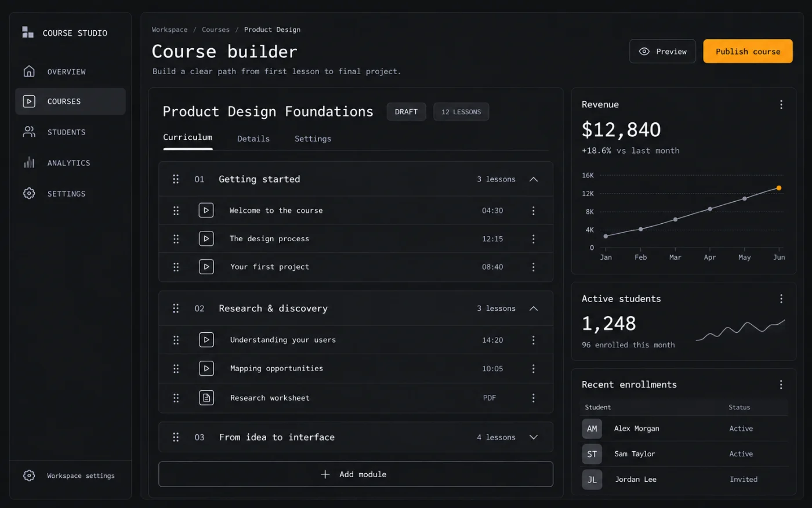Viewport: 812px width, 508px height.
Task: Open options menu for Research worksheet
Action: 534,398
